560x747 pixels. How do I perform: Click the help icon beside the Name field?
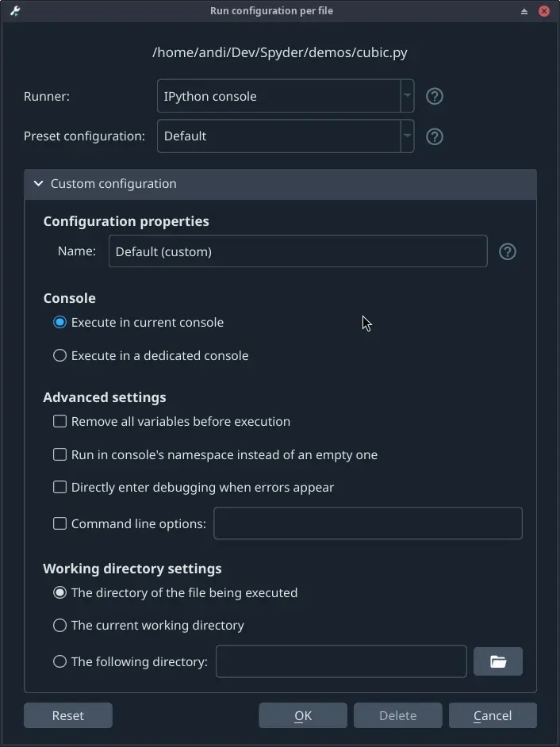507,251
